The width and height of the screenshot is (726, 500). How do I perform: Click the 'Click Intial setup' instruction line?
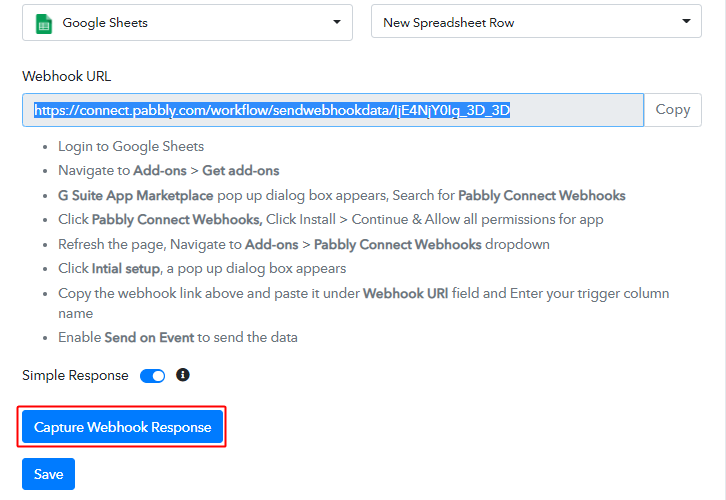click(x=202, y=269)
